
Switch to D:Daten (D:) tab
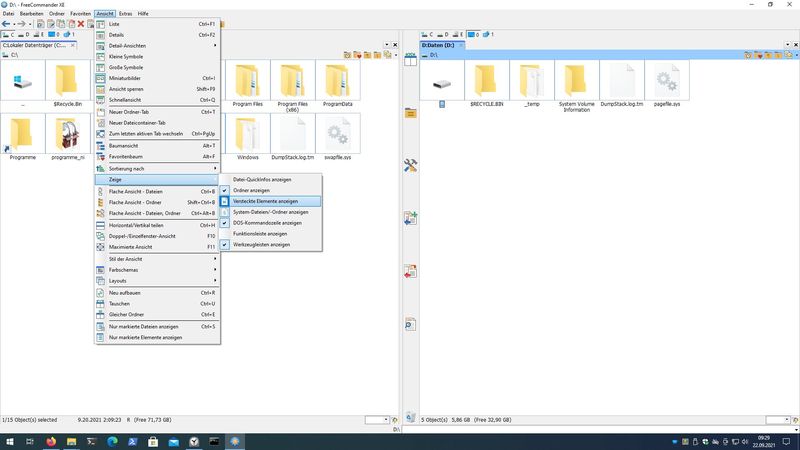coord(442,45)
